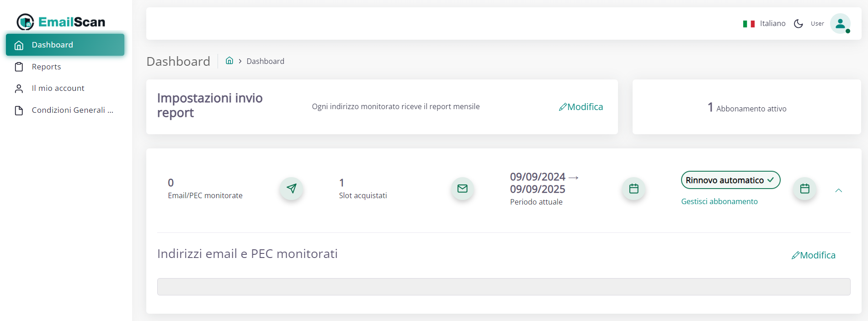Click the Italian flag icon

point(749,24)
